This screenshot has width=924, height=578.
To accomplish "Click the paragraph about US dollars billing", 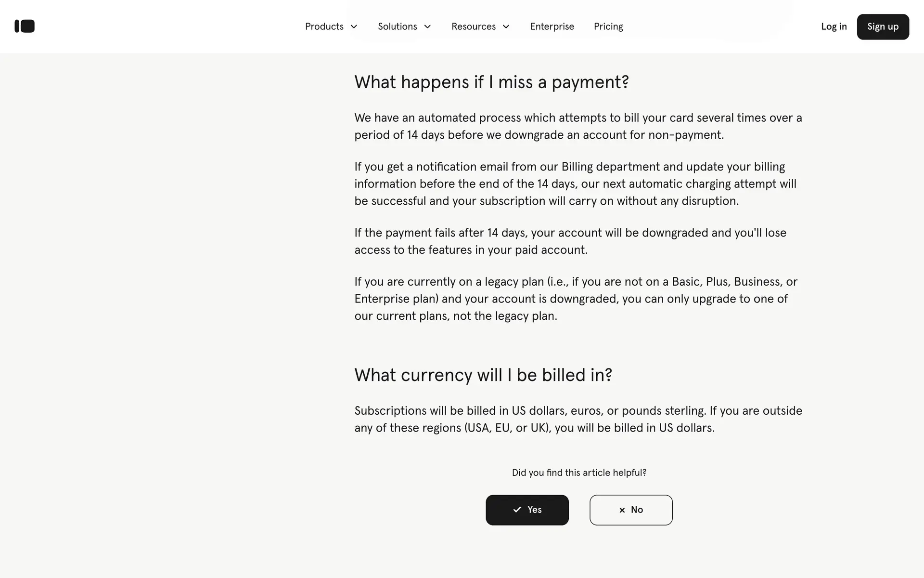I will point(578,419).
